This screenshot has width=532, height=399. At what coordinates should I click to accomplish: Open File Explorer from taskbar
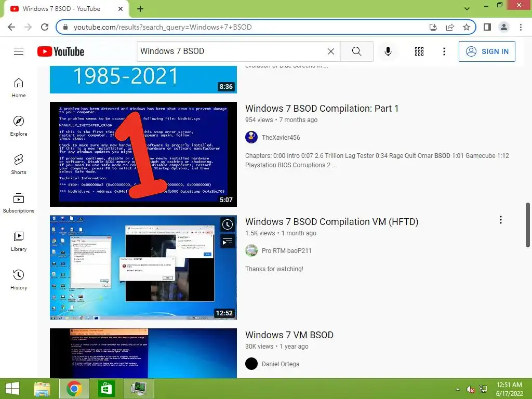tap(42, 389)
